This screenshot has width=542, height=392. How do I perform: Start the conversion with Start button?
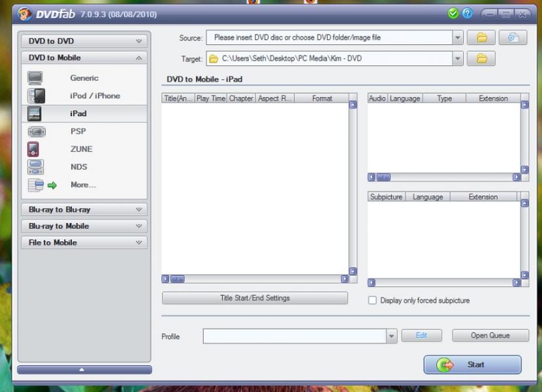point(473,365)
